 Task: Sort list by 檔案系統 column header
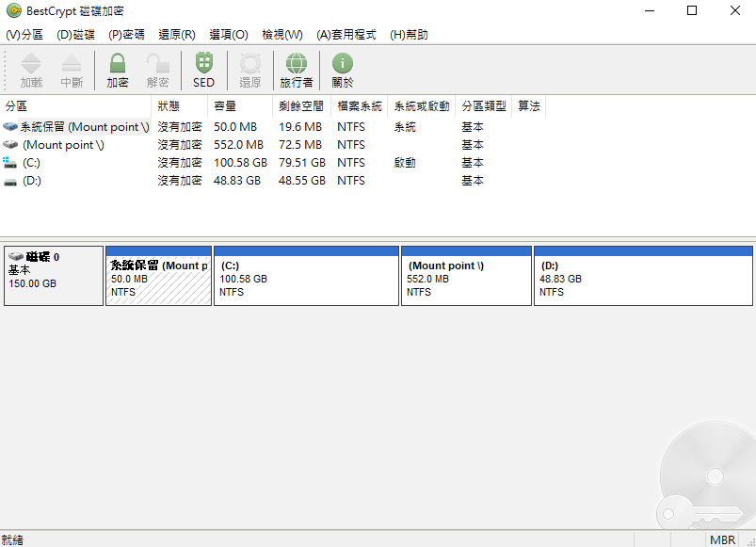coord(360,106)
